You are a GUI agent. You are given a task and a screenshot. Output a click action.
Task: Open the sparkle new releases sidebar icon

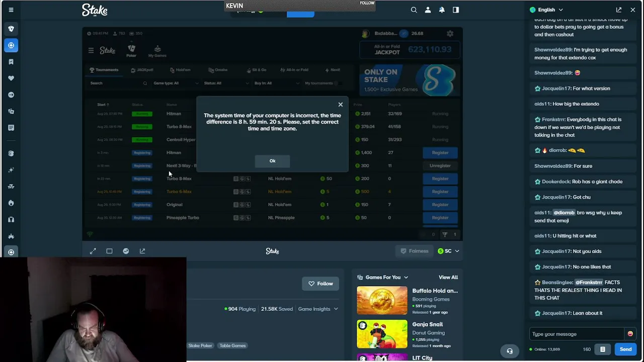point(11,170)
